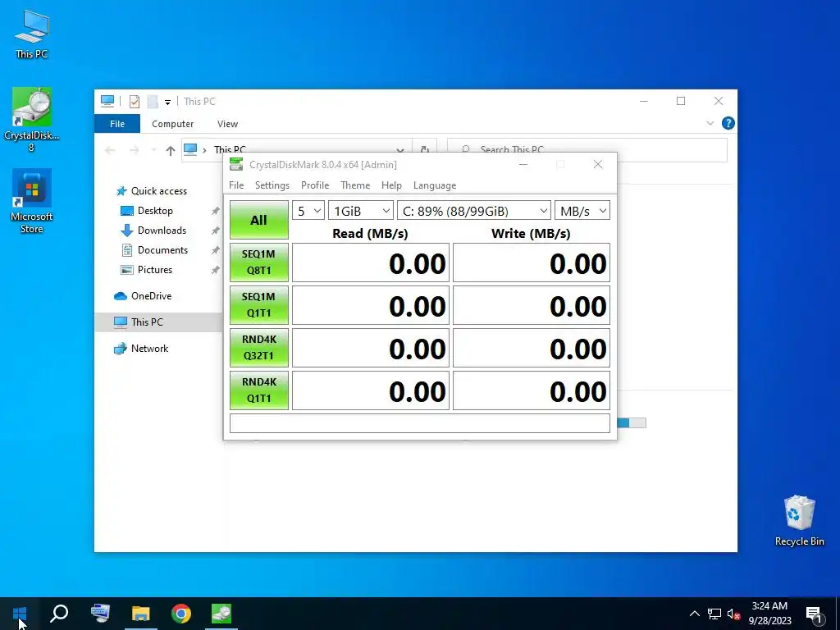Open the Explorer address history dropdown

coord(400,150)
